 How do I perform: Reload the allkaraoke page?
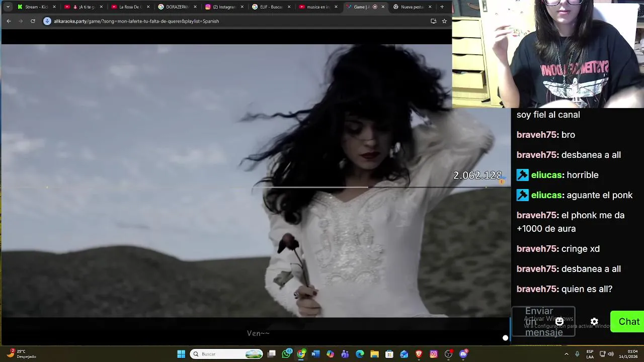33,21
